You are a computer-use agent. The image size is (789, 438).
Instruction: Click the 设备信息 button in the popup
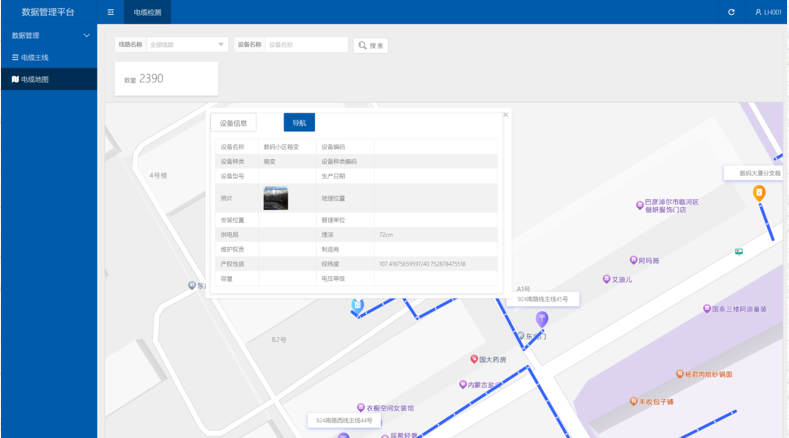[x=233, y=123]
